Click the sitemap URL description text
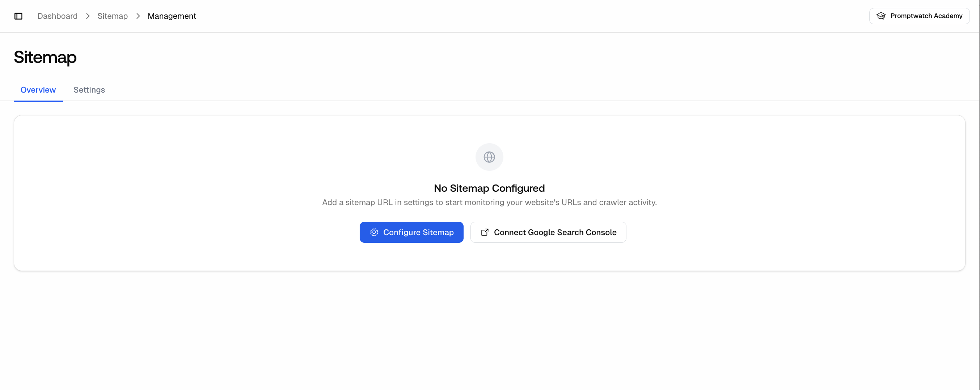 pos(489,203)
